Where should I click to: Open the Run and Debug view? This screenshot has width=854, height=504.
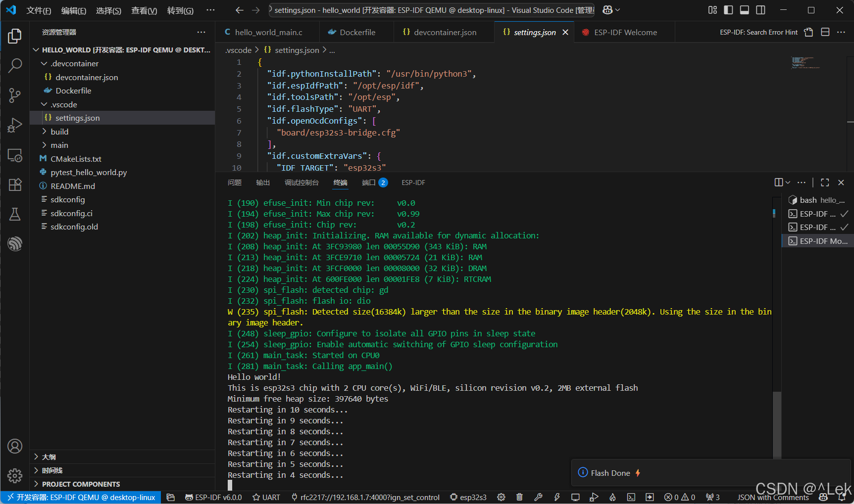[15, 125]
